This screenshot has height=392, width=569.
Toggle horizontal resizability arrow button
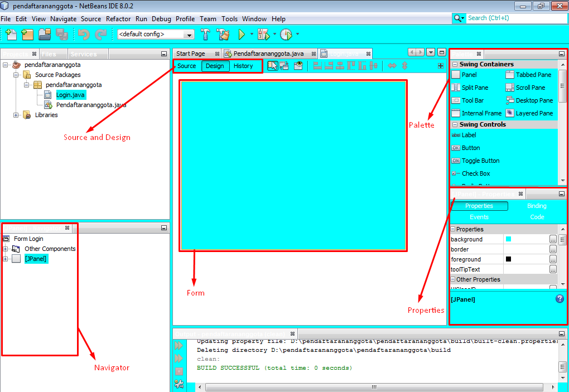tap(392, 66)
